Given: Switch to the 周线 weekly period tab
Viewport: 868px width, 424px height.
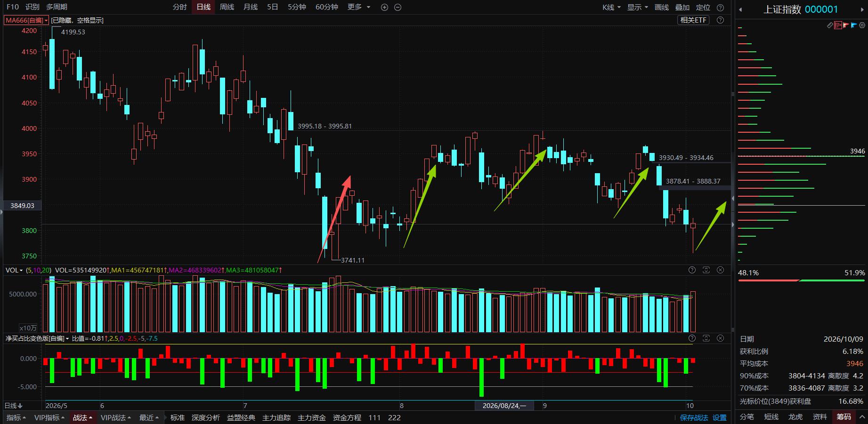Looking at the screenshot, I should click(227, 7).
